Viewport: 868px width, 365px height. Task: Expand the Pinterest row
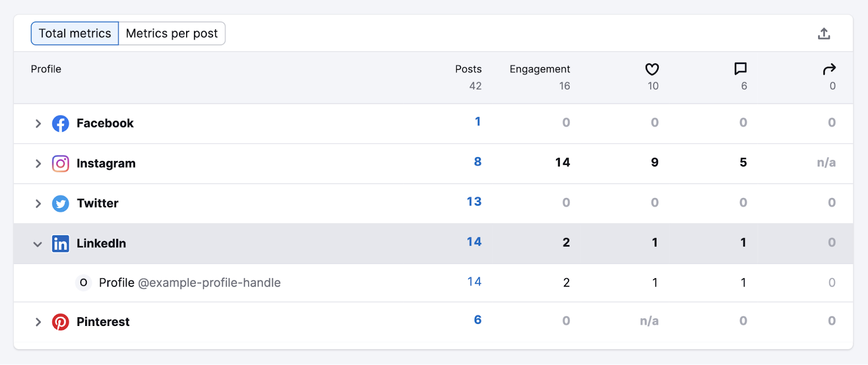[38, 322]
